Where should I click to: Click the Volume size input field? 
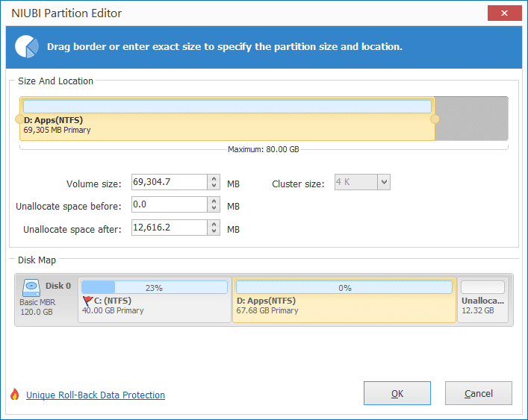coord(170,182)
